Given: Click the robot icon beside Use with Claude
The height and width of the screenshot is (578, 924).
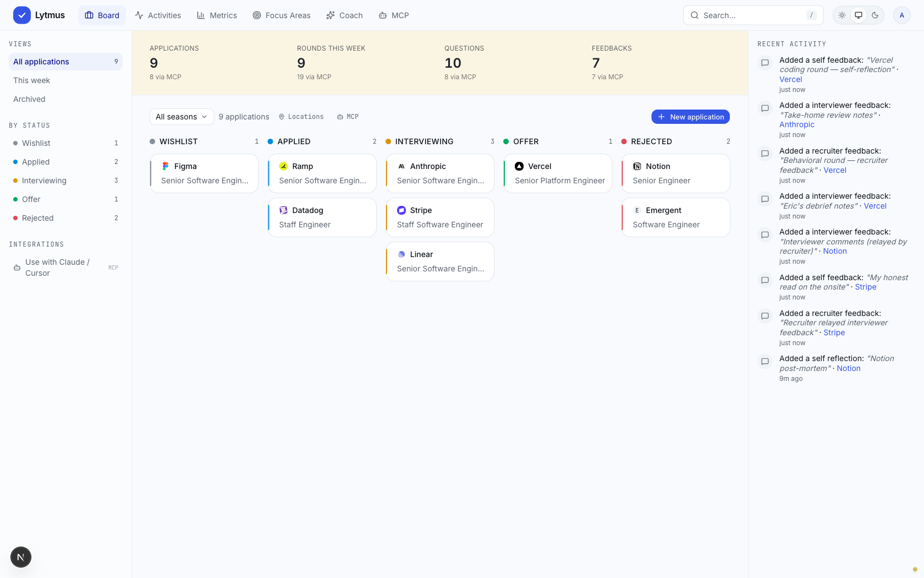Looking at the screenshot, I should tap(17, 268).
